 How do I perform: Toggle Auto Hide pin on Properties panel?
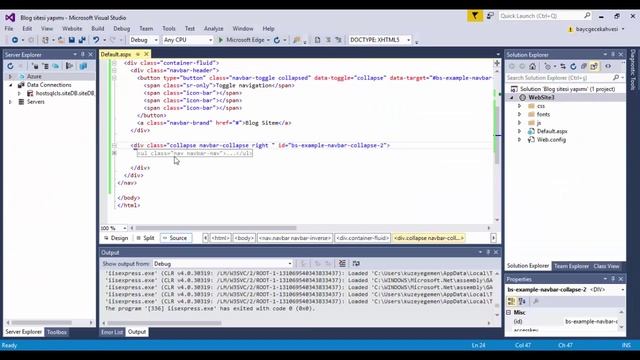pos(613,279)
